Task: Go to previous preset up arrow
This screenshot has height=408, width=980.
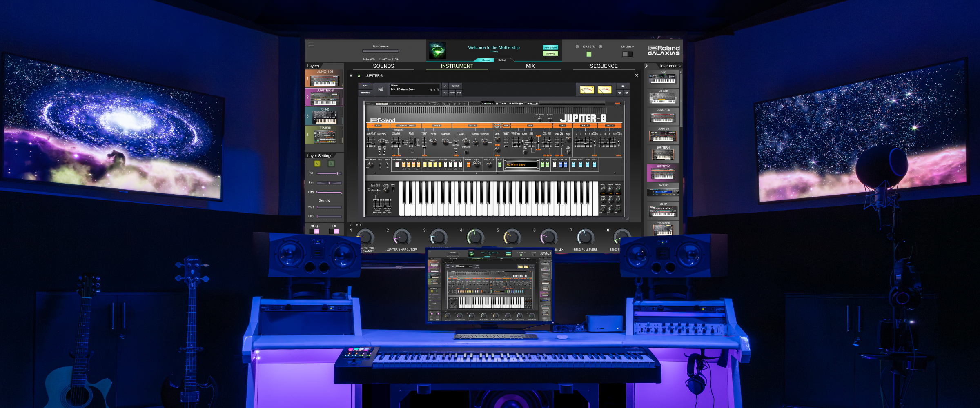Action: pyautogui.click(x=445, y=86)
